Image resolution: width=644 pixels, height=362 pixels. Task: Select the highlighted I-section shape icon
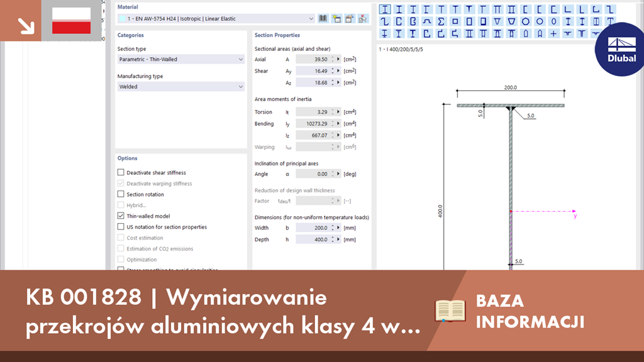click(385, 9)
